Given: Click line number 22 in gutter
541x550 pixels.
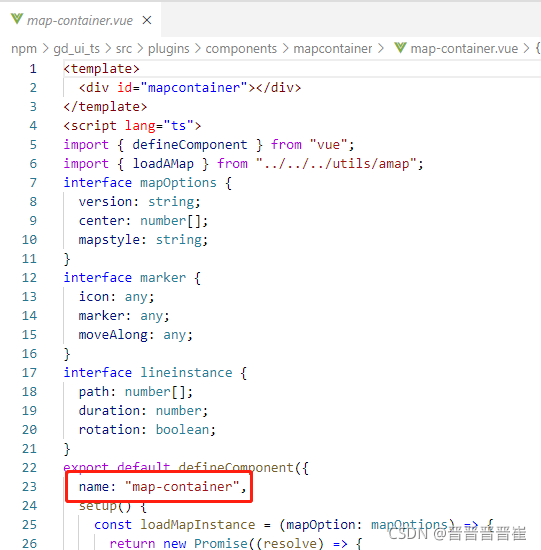Looking at the screenshot, I should (x=29, y=468).
